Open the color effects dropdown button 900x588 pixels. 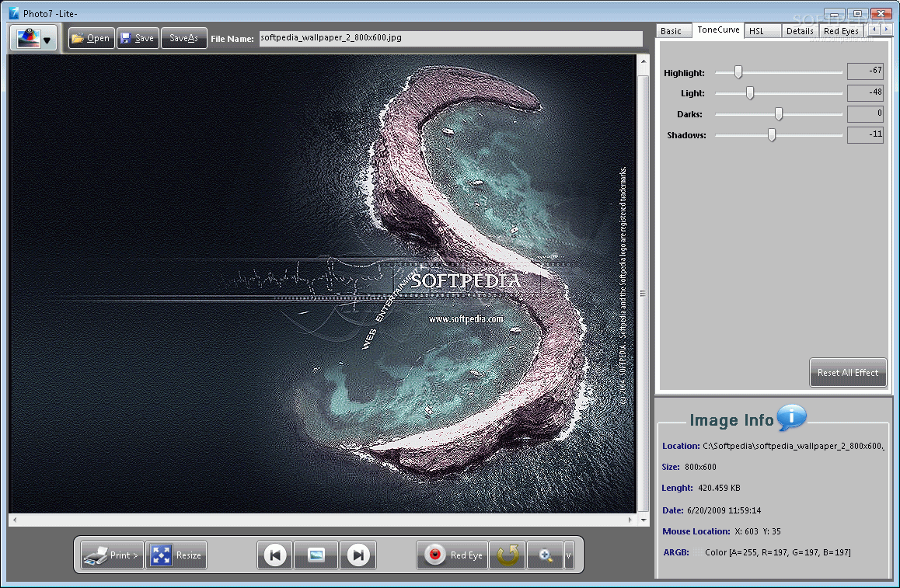point(33,38)
